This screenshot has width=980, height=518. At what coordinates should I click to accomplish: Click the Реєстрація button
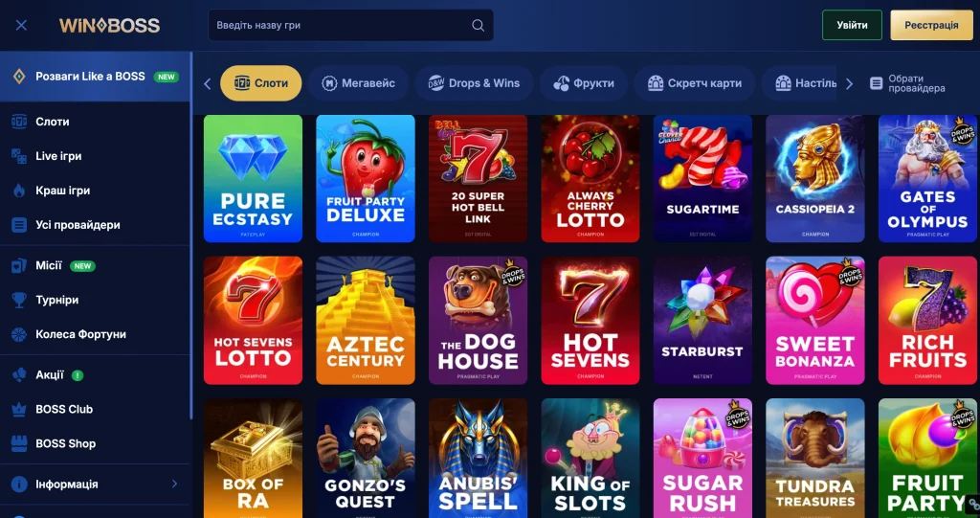click(x=931, y=25)
